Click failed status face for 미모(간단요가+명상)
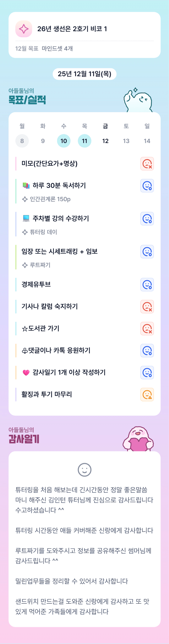169x644 pixels. [147, 164]
